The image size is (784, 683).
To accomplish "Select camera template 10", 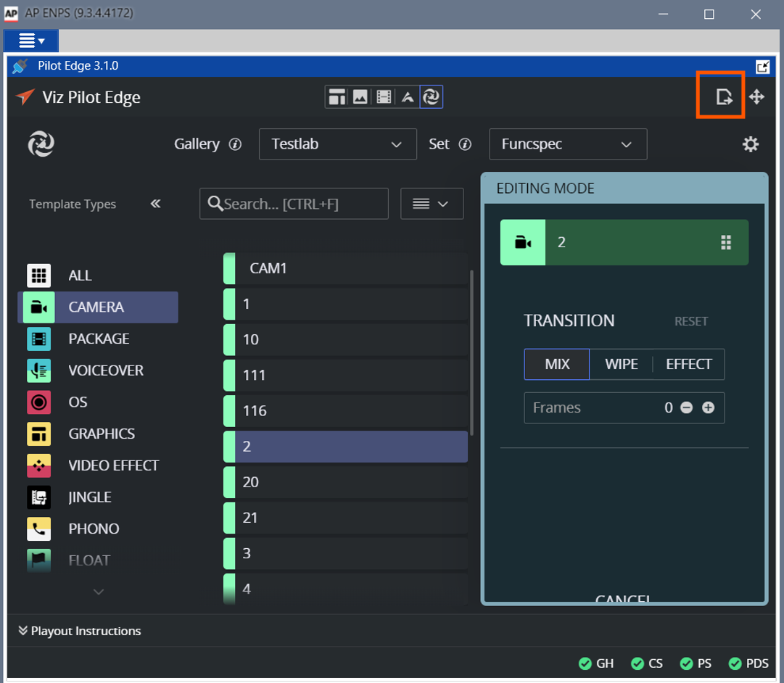I will coord(345,339).
